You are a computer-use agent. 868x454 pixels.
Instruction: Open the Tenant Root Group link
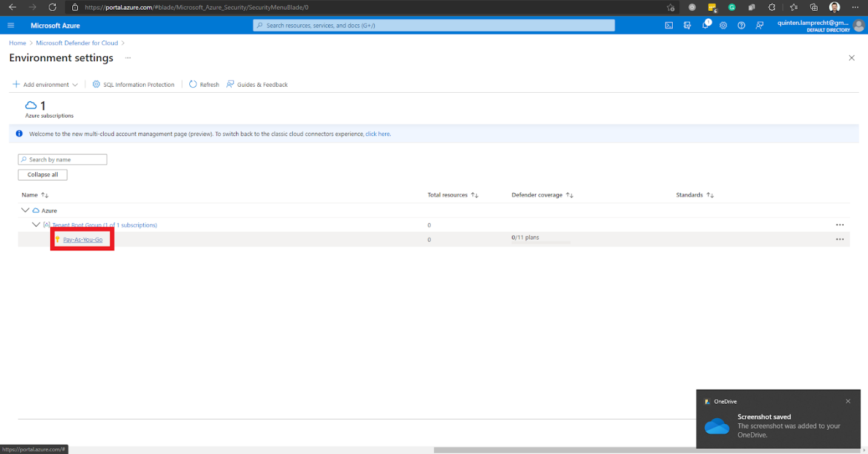point(104,225)
